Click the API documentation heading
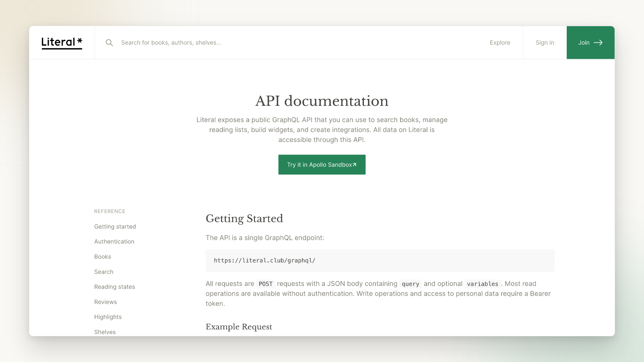 [x=322, y=101]
